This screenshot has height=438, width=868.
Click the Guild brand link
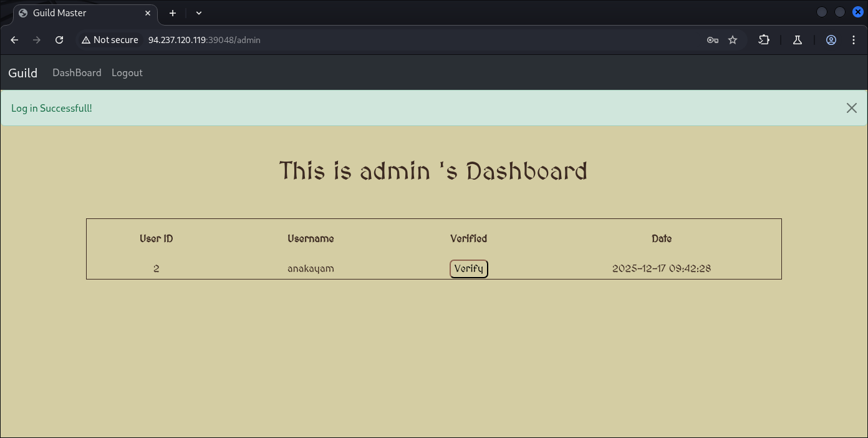tap(23, 73)
